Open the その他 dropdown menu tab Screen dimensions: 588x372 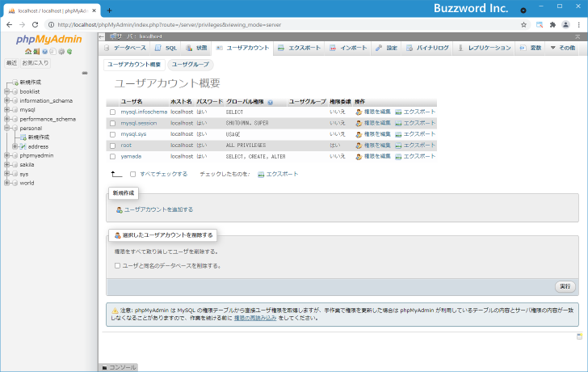pyautogui.click(x=563, y=48)
